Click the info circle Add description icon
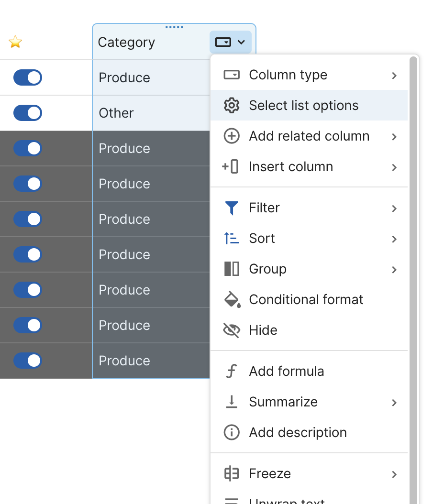The height and width of the screenshot is (504, 444). coord(232,432)
